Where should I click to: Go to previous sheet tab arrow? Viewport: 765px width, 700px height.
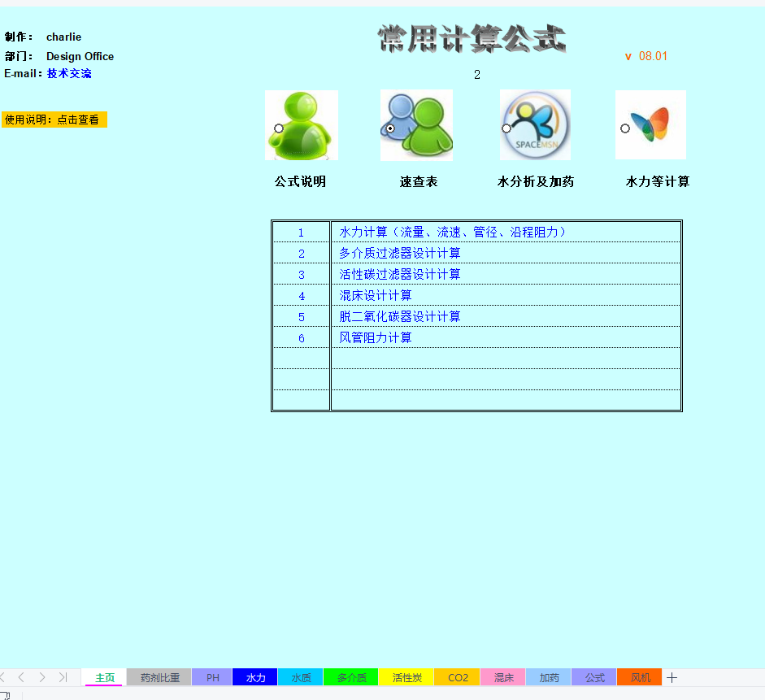[x=21, y=677]
